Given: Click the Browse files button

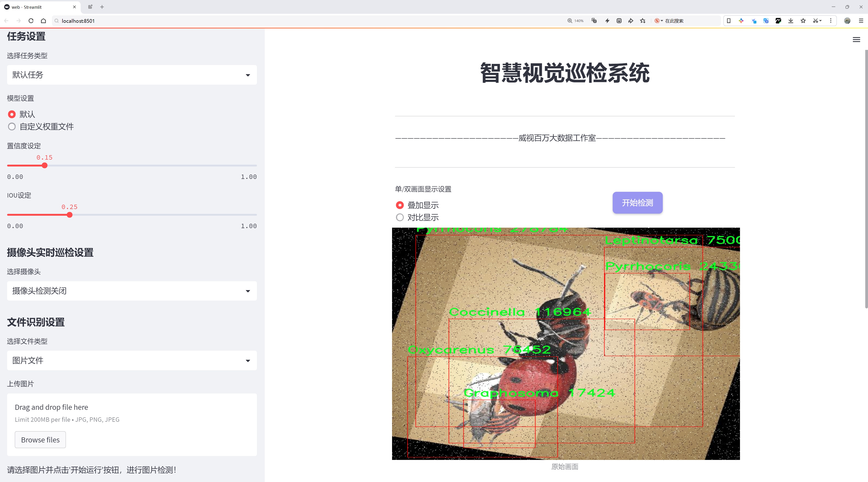Looking at the screenshot, I should tap(40, 439).
